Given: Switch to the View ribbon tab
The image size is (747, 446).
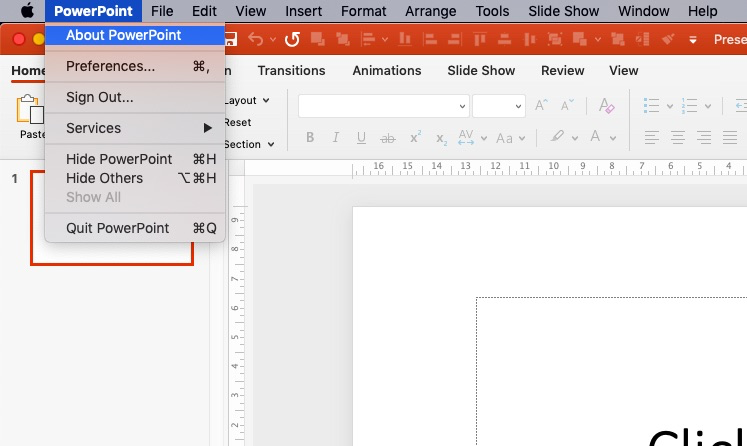Looking at the screenshot, I should pos(624,71).
